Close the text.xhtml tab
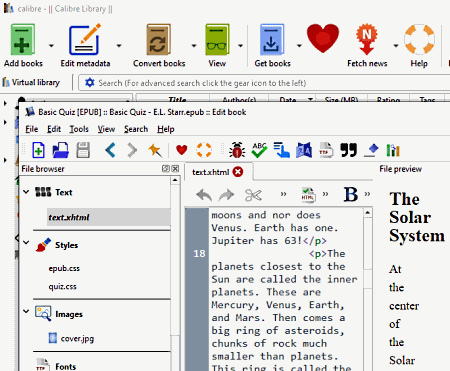 point(238,172)
